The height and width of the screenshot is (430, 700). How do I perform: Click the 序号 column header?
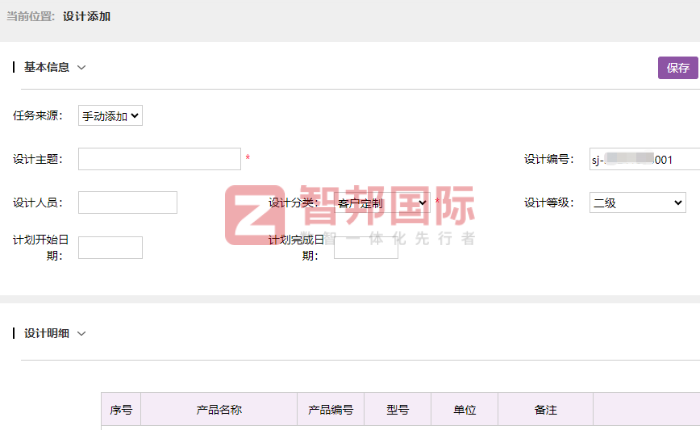[121, 410]
